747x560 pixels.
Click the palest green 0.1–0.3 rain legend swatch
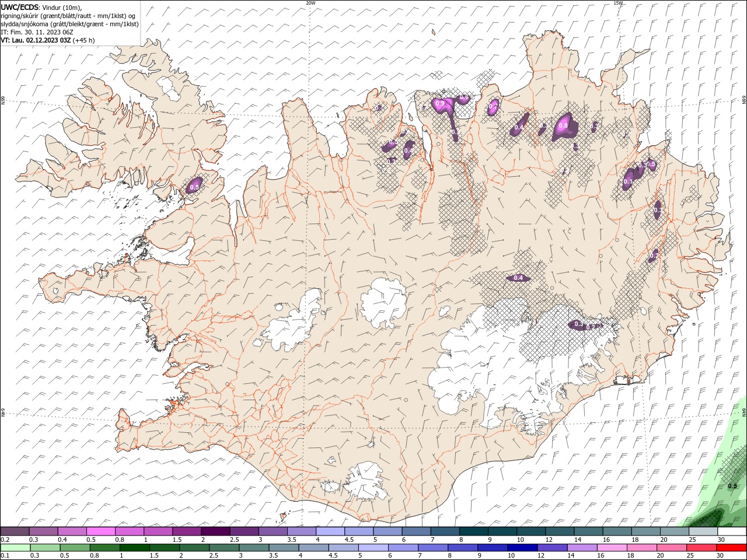pos(16,547)
